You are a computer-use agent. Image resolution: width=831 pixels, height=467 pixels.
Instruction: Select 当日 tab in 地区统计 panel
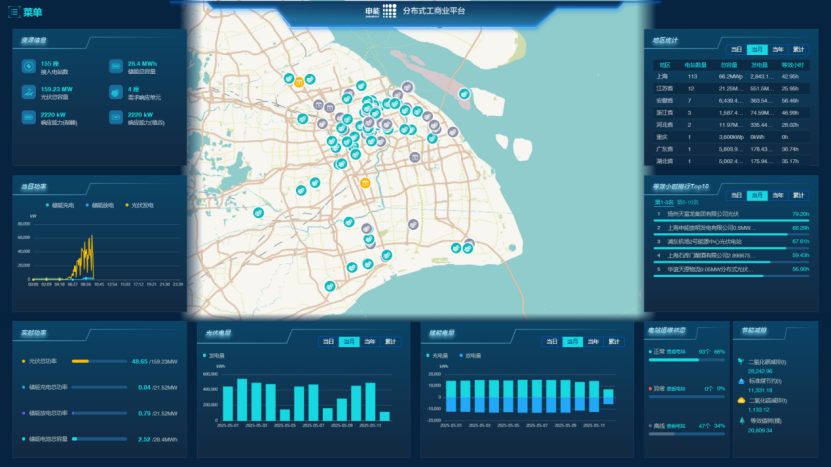(x=736, y=49)
